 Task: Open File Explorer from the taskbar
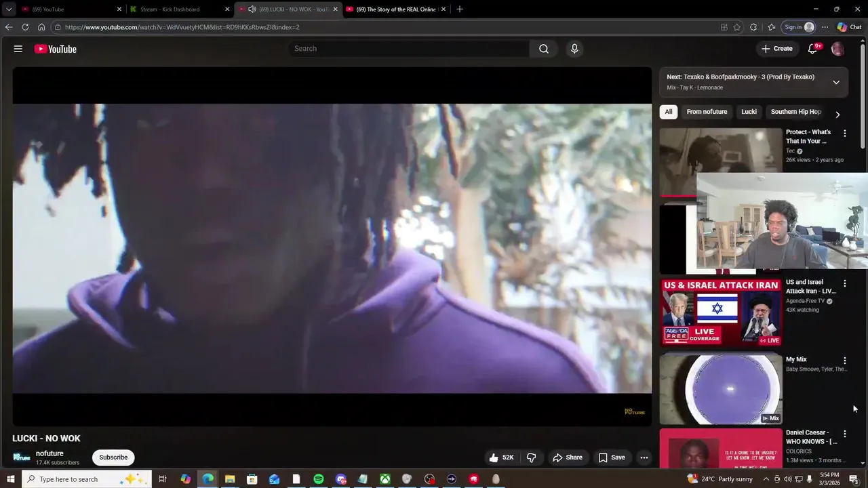(x=230, y=479)
